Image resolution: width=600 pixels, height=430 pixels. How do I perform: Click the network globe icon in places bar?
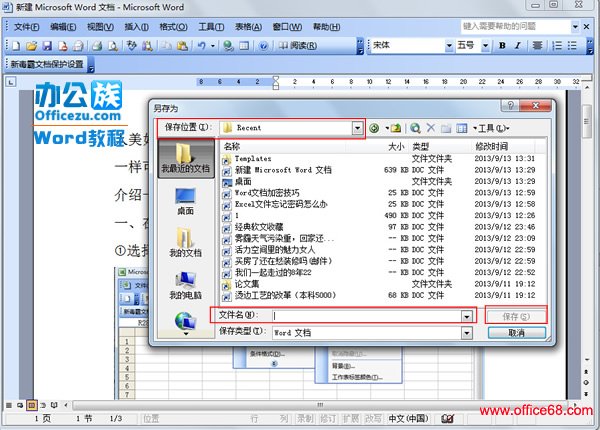click(186, 321)
